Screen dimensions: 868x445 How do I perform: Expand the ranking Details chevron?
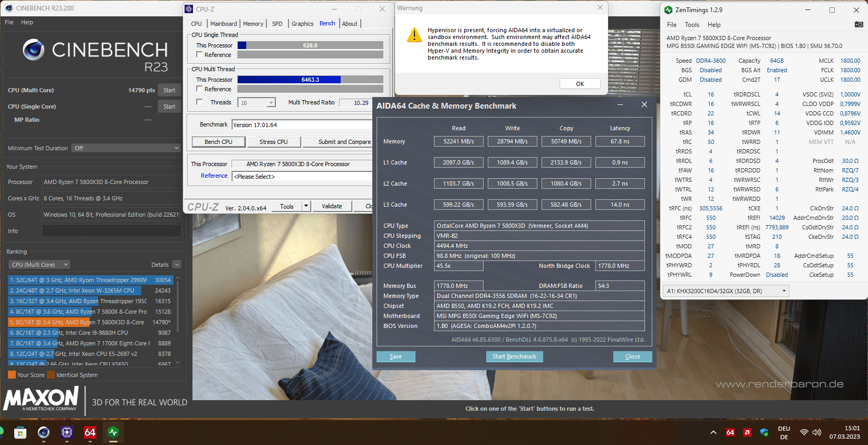click(177, 265)
